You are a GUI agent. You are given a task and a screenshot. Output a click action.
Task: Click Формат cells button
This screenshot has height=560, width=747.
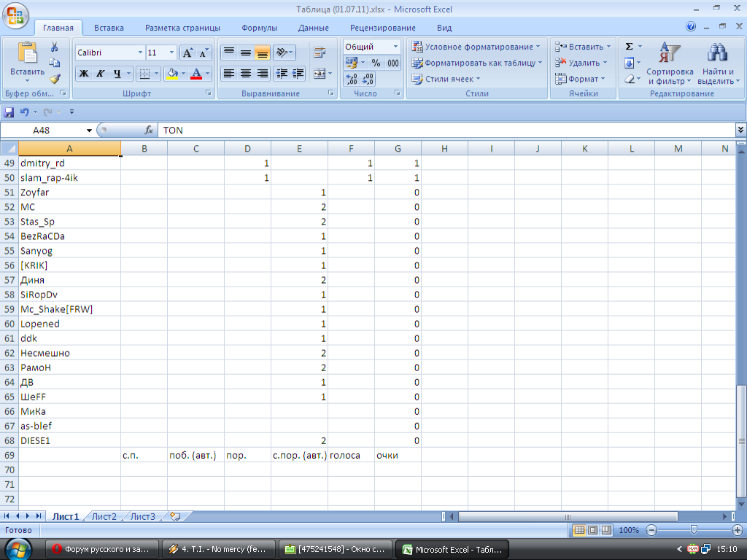pos(580,79)
